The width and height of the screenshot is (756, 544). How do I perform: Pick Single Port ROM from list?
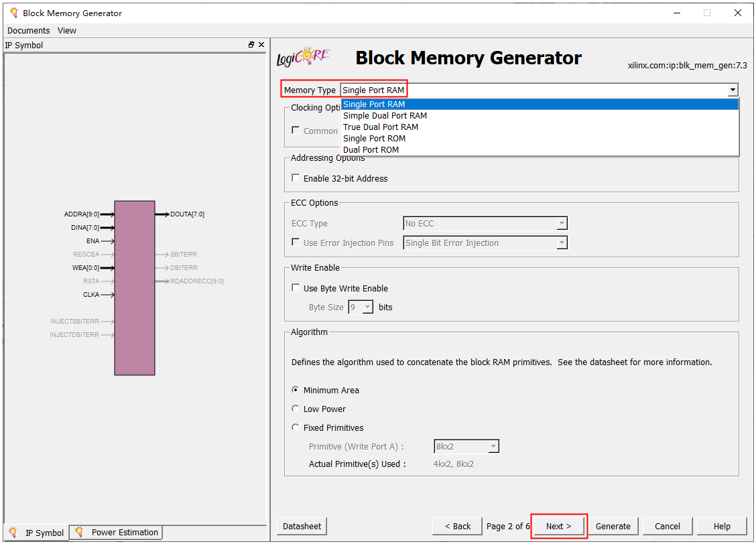(x=374, y=139)
